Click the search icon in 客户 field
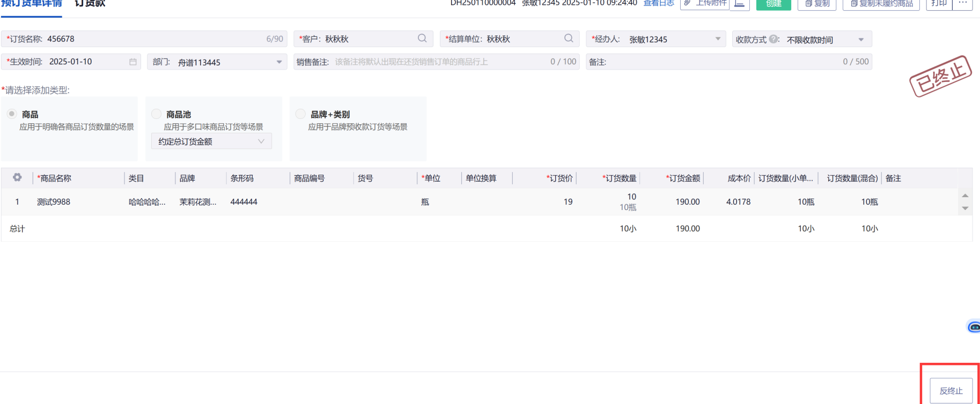This screenshot has height=404, width=980. pyautogui.click(x=422, y=39)
